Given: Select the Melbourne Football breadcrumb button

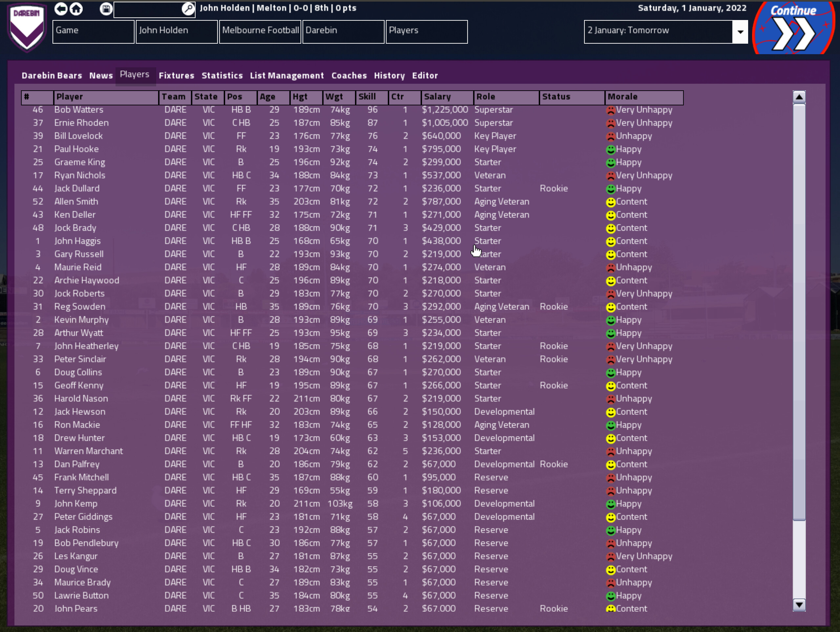Looking at the screenshot, I should (x=260, y=32).
